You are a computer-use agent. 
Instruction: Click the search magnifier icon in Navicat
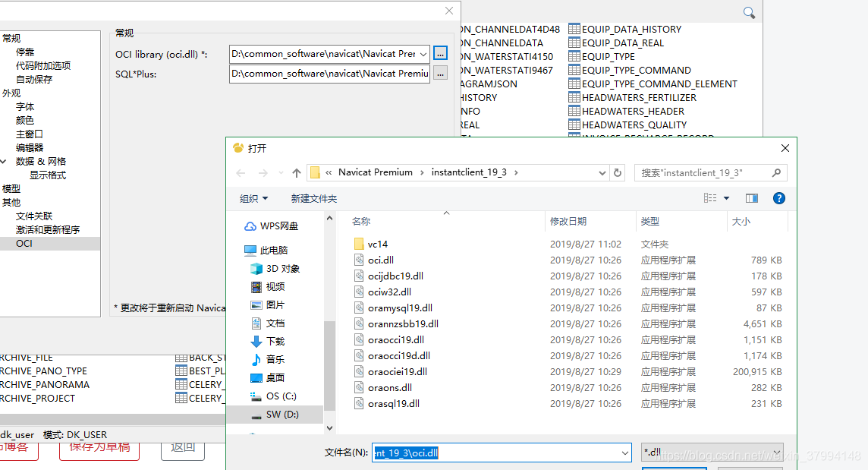(x=749, y=13)
